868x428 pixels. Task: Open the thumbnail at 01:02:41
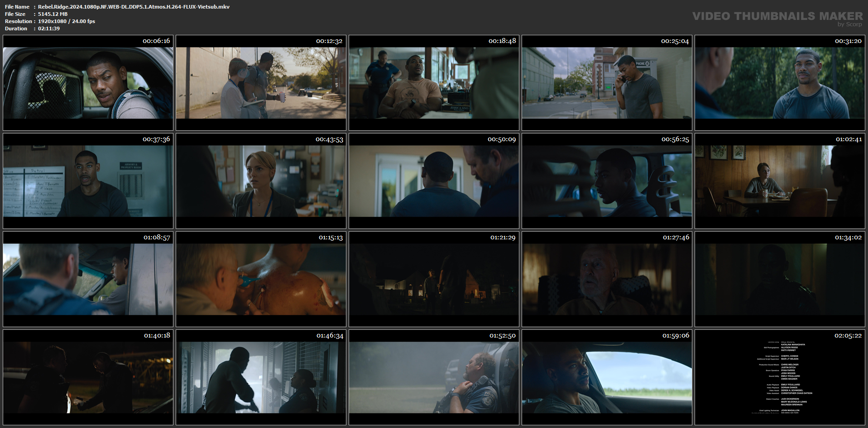780,181
